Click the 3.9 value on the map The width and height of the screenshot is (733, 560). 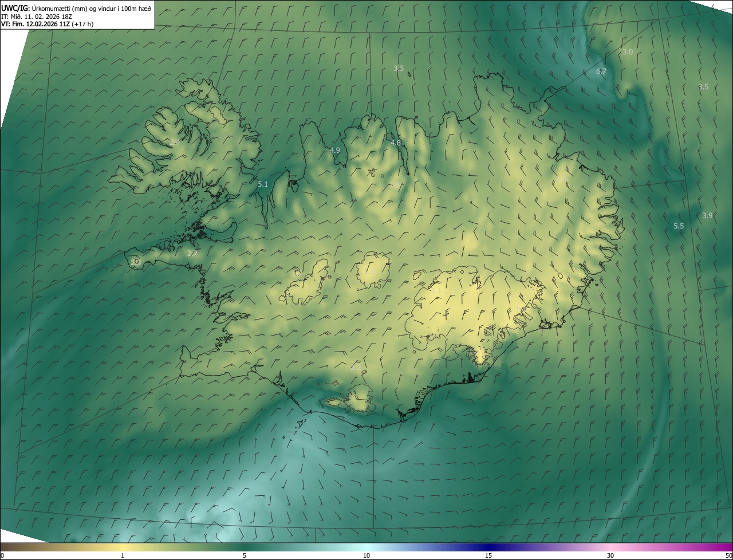pyautogui.click(x=707, y=216)
